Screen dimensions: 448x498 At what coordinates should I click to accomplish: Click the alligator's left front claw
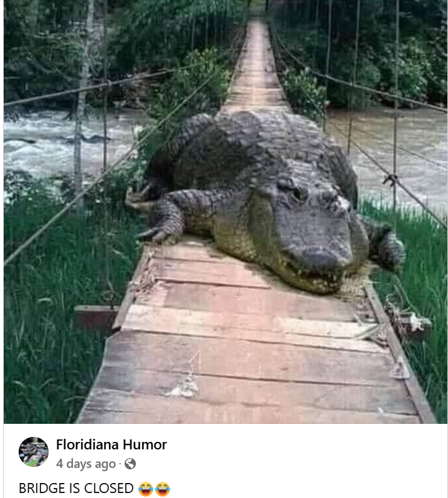point(156,234)
